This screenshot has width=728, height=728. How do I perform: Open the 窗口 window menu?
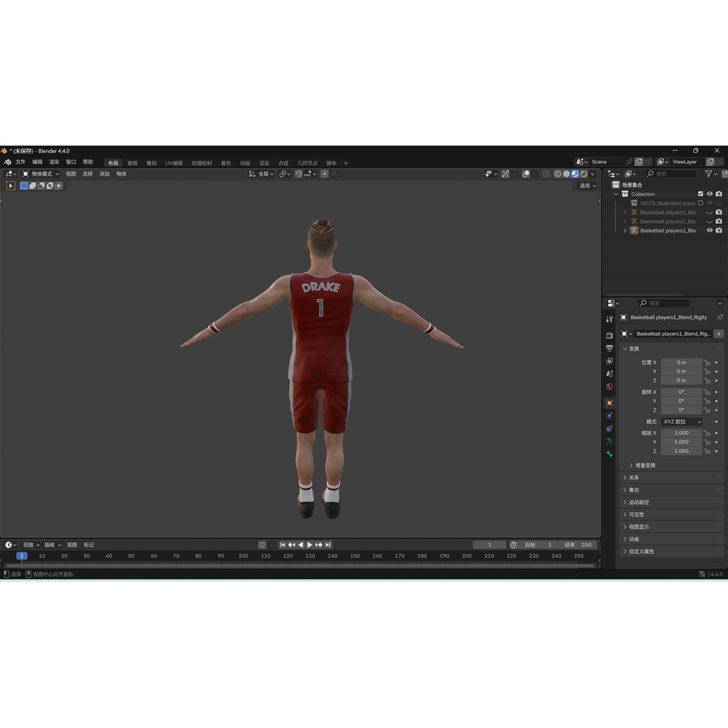(x=71, y=162)
